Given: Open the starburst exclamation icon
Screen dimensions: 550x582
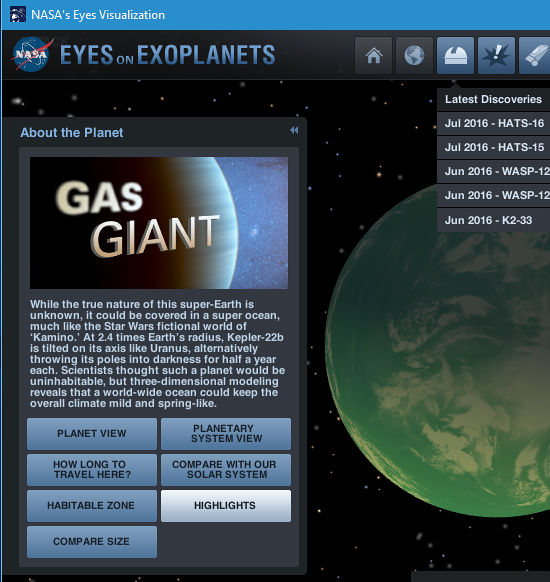Looking at the screenshot, I should tap(496, 55).
